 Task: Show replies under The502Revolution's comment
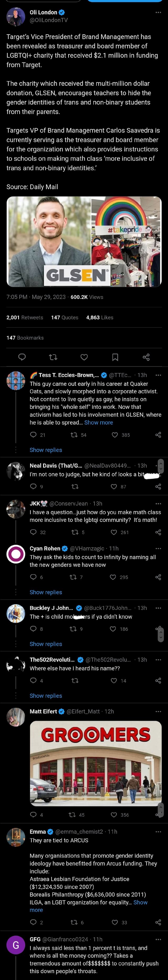(x=46, y=695)
